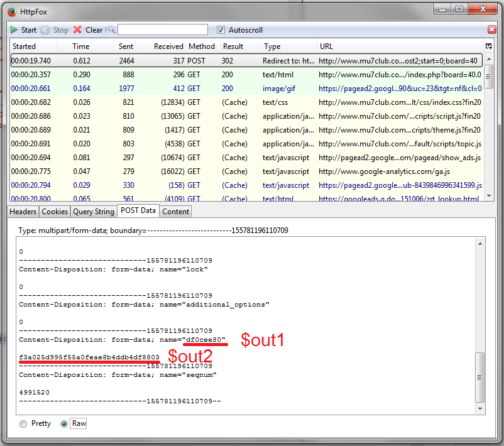
Task: Click the red Clear X icon
Action: tap(77, 30)
